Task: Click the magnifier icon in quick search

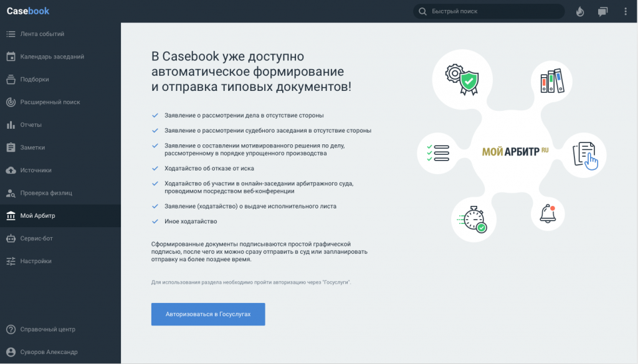Action: tap(423, 11)
